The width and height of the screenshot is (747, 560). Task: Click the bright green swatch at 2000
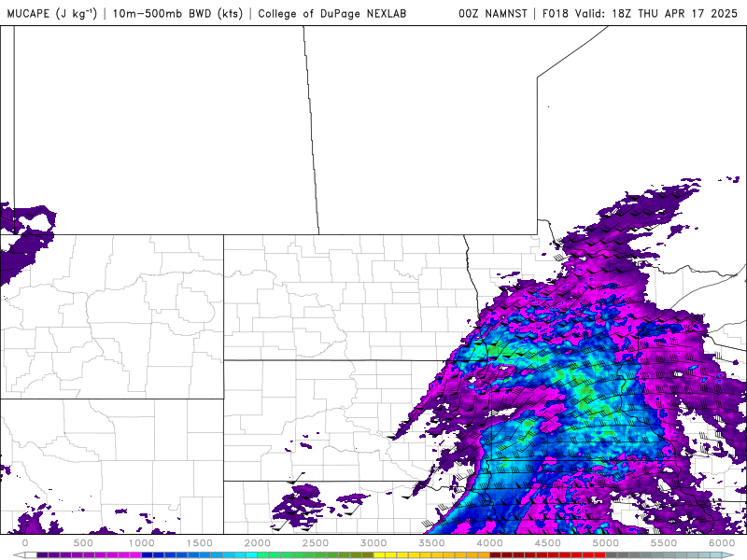pyautogui.click(x=263, y=554)
